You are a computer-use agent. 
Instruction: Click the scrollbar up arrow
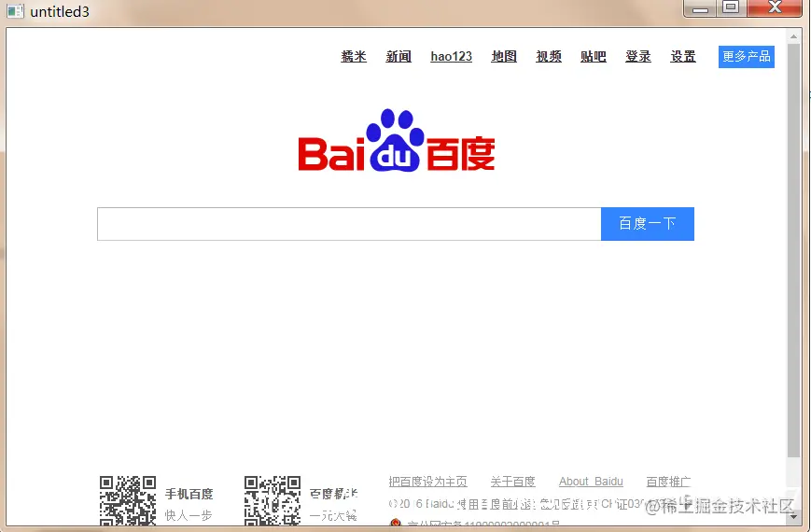tap(794, 36)
